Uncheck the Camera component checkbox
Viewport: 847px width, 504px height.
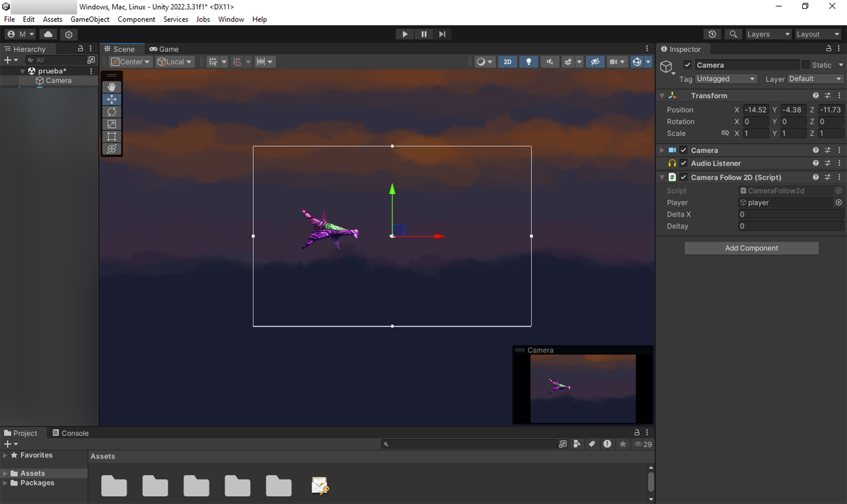point(684,150)
